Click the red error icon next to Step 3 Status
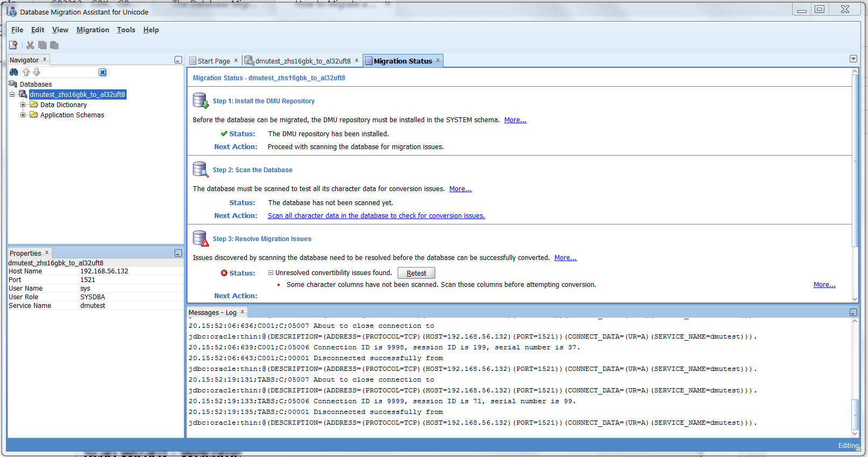The image size is (868, 457). click(x=224, y=273)
